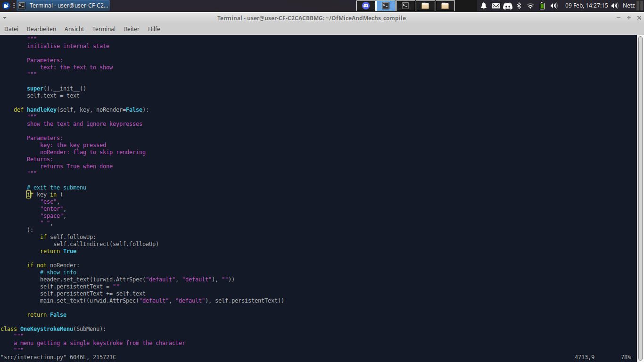Open the Ansicht menu
The height and width of the screenshot is (362, 644).
pyautogui.click(x=74, y=29)
